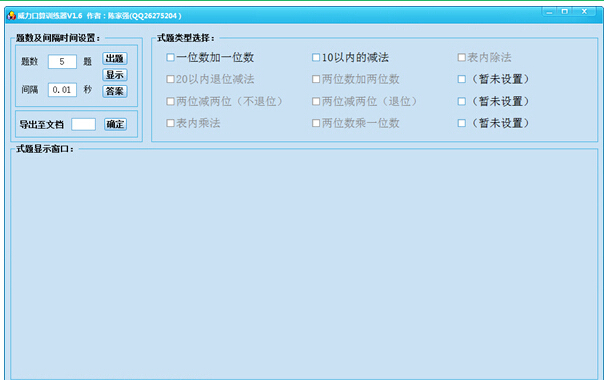Toggle the 两位数乘一位数 checkbox
The height and width of the screenshot is (380, 604).
[x=316, y=123]
